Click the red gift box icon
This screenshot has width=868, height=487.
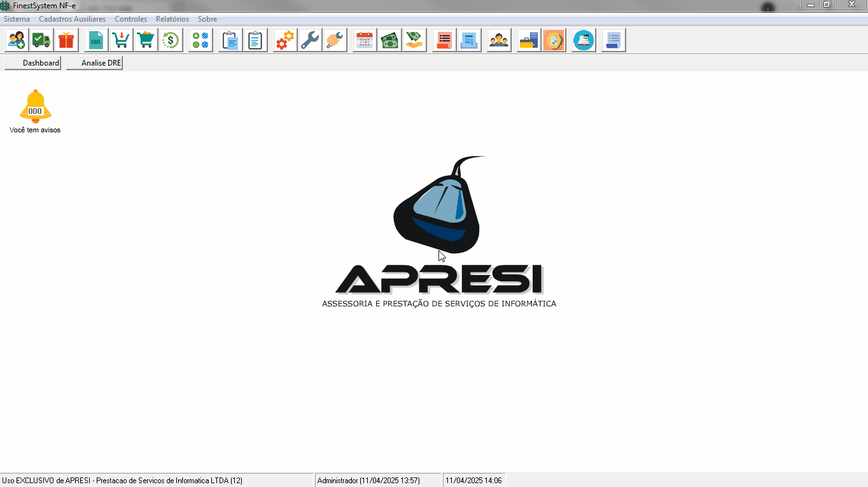pos(66,41)
